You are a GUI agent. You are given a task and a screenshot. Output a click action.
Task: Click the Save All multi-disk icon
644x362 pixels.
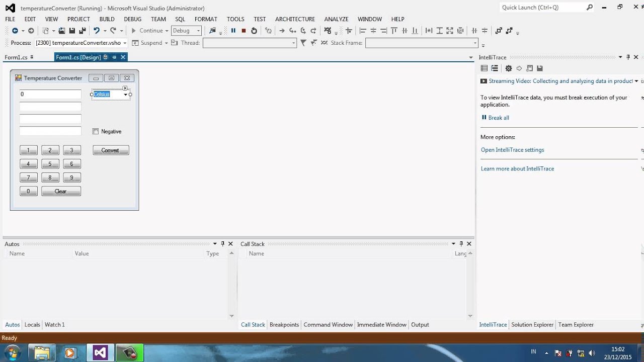pos(83,31)
